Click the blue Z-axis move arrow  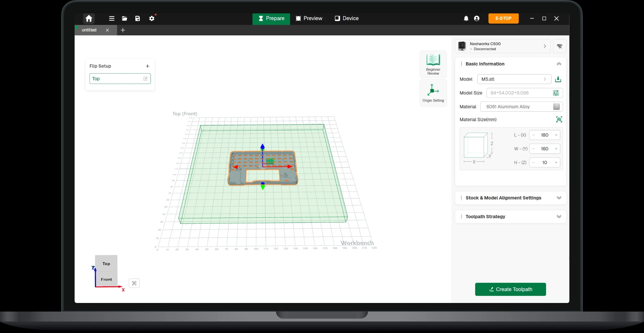point(262,147)
